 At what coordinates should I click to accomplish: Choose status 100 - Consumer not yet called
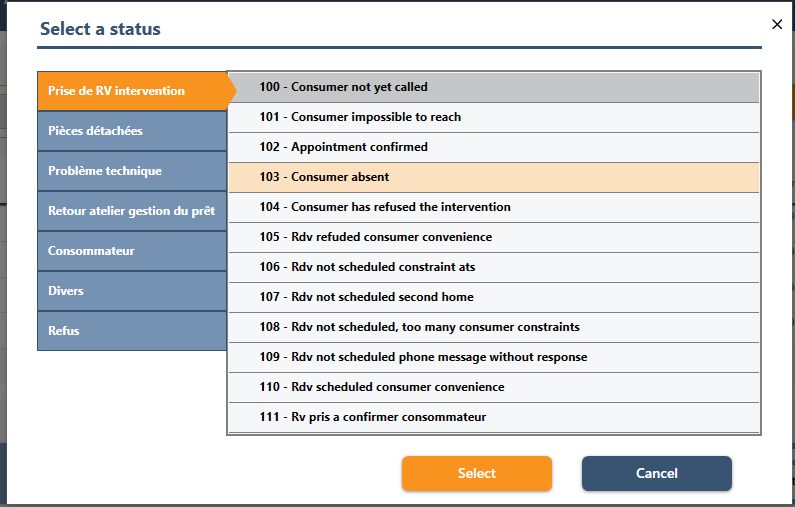click(x=493, y=87)
